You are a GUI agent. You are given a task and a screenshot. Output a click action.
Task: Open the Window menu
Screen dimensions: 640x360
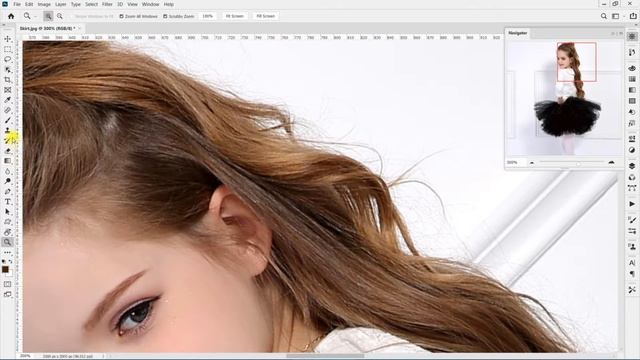tap(150, 4)
